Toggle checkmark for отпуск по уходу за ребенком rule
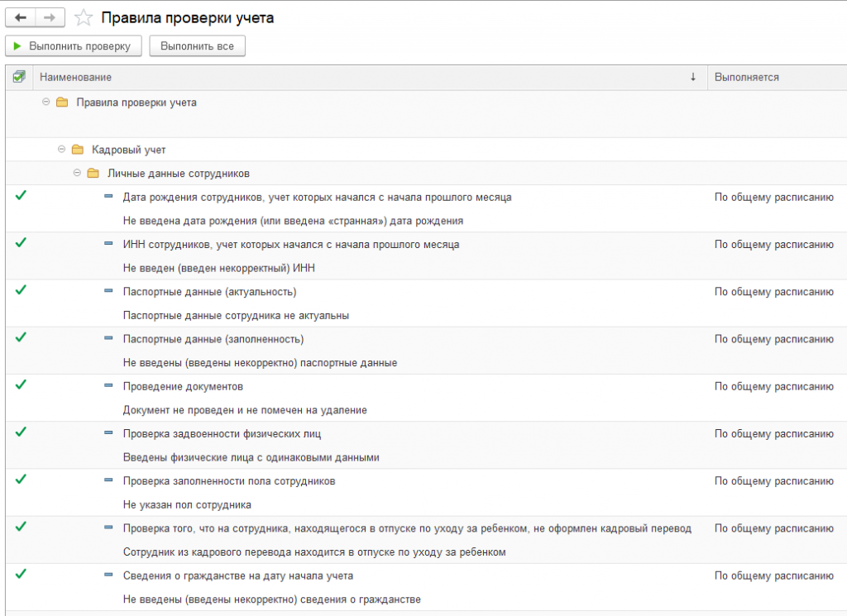This screenshot has width=847, height=616. (21, 527)
